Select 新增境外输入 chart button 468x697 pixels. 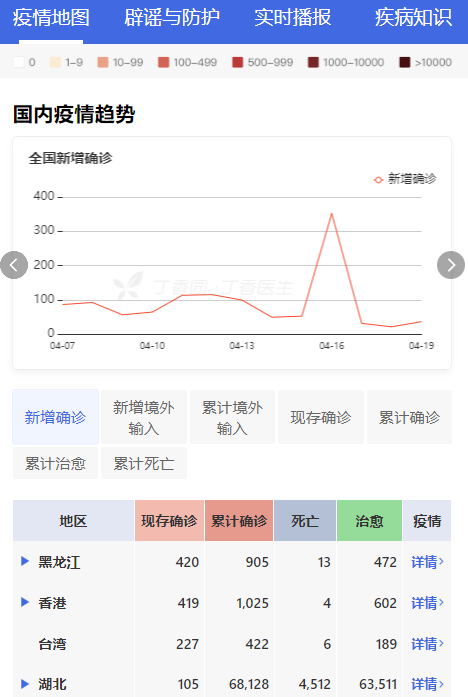(x=144, y=417)
